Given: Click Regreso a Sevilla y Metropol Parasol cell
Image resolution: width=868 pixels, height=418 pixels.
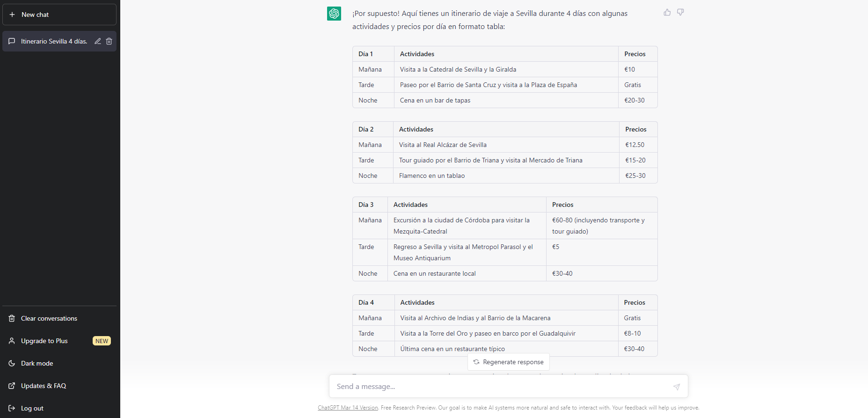Looking at the screenshot, I should click(x=467, y=252).
